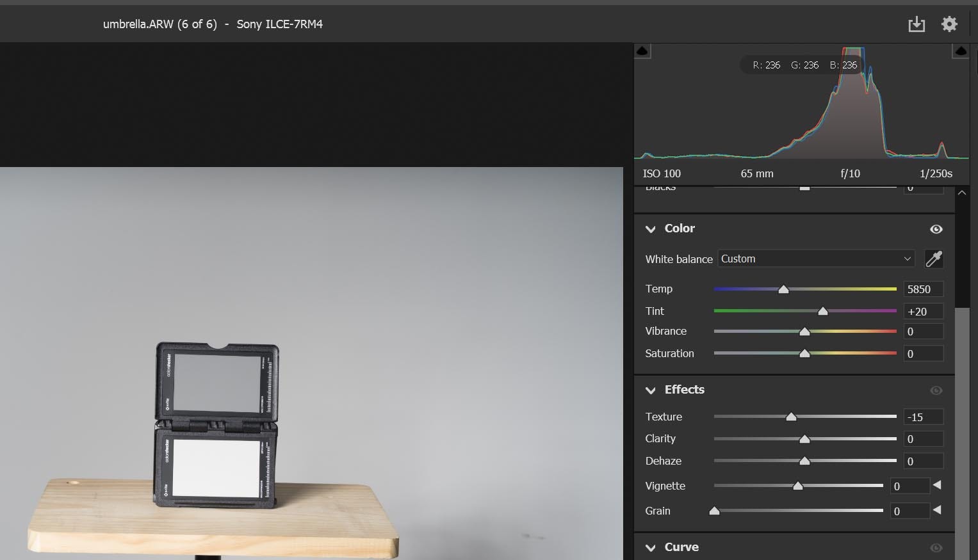978x560 pixels.
Task: Click the Vignette value field
Action: point(910,486)
